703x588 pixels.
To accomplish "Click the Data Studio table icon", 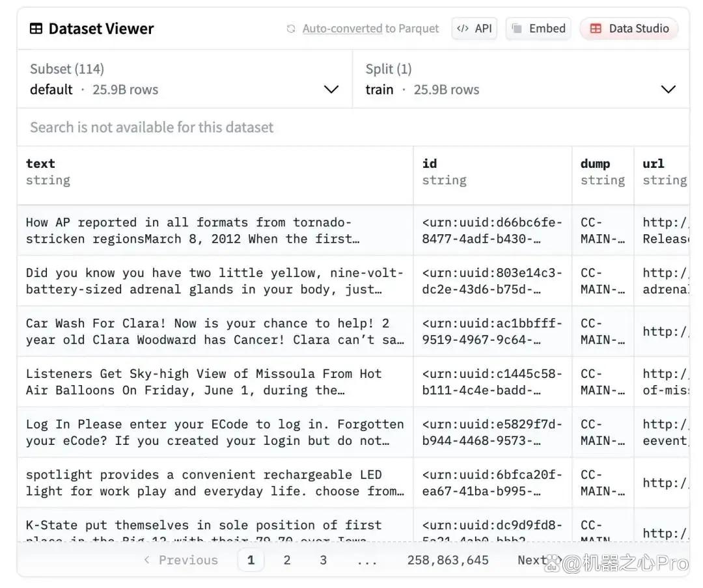I will pos(596,29).
